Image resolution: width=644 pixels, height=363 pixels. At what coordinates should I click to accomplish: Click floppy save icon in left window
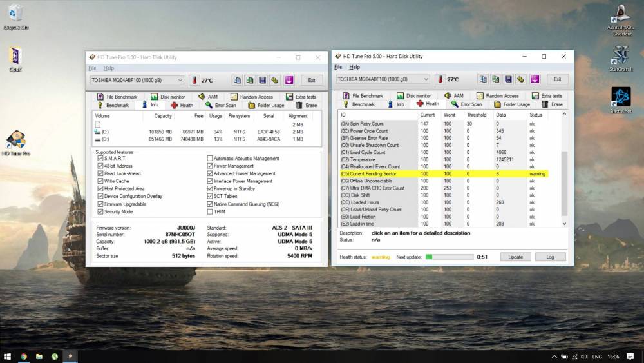pyautogui.click(x=263, y=80)
